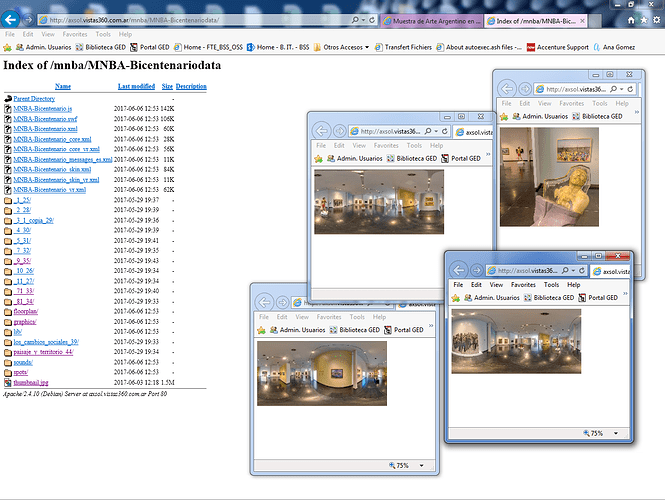Viewport: 665px width, 500px height.
Task: Click the Apache/2.4.10 (Debian) Server footer text
Action: (85, 394)
